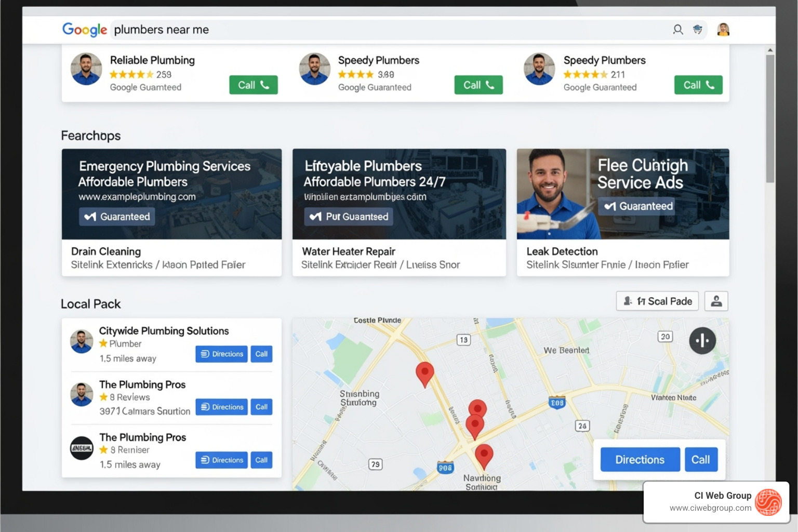Toggle the Guaranteed badge on Flee Cuatigh ad
798x532 pixels.
636,206
